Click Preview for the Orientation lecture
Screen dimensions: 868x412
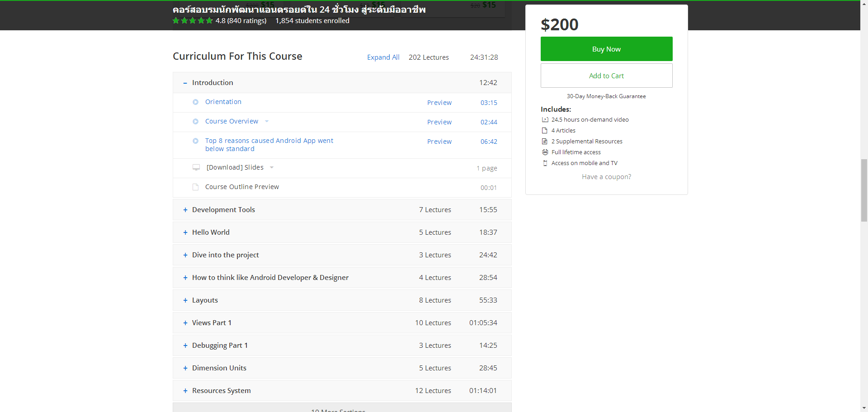(439, 103)
